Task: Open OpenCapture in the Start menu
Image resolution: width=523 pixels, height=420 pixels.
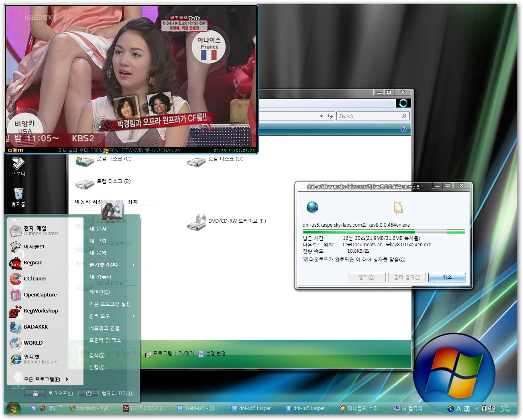Action: [x=40, y=295]
